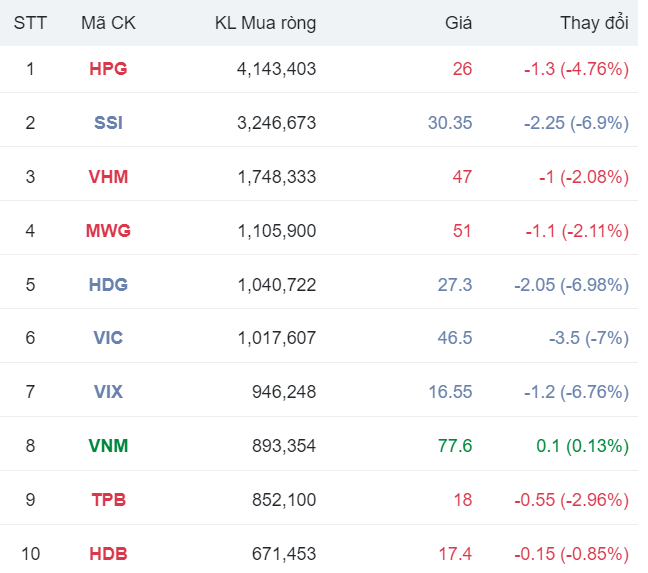Open the HDG ticker link
Viewport: 648px width, 573px height.
[108, 285]
